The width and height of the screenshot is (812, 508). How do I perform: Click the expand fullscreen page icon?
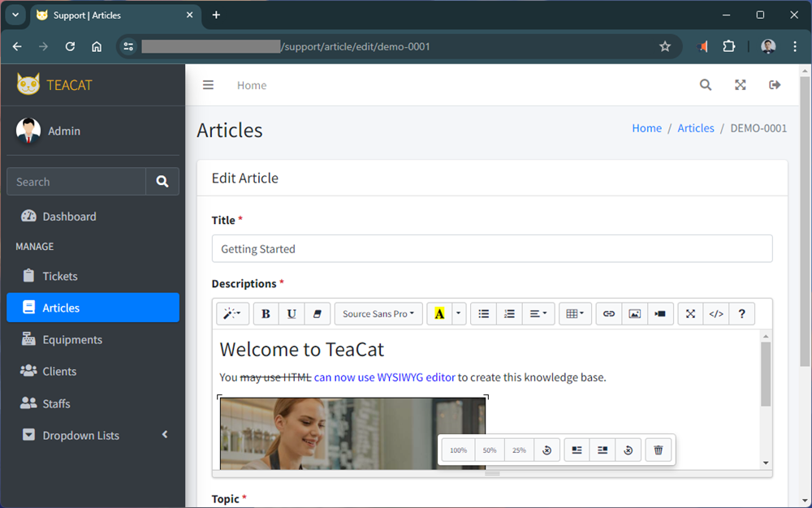click(x=740, y=85)
